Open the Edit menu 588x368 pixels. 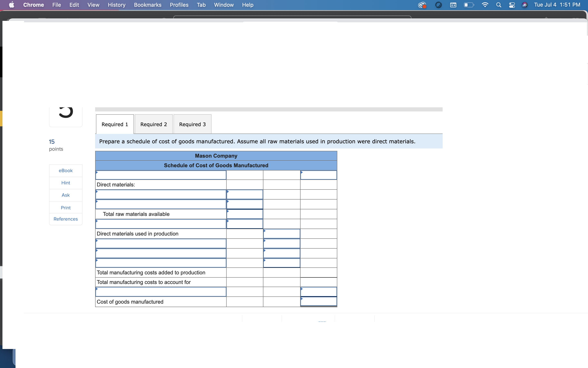pyautogui.click(x=74, y=5)
